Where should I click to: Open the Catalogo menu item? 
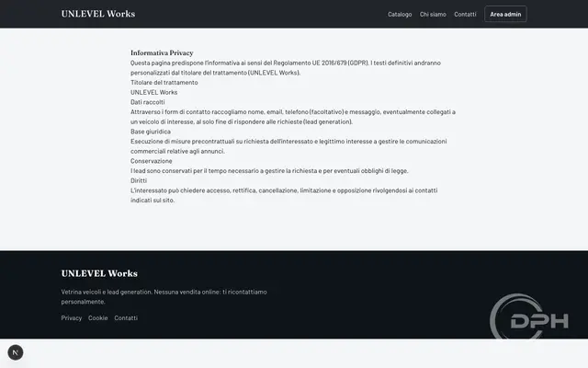(x=400, y=15)
